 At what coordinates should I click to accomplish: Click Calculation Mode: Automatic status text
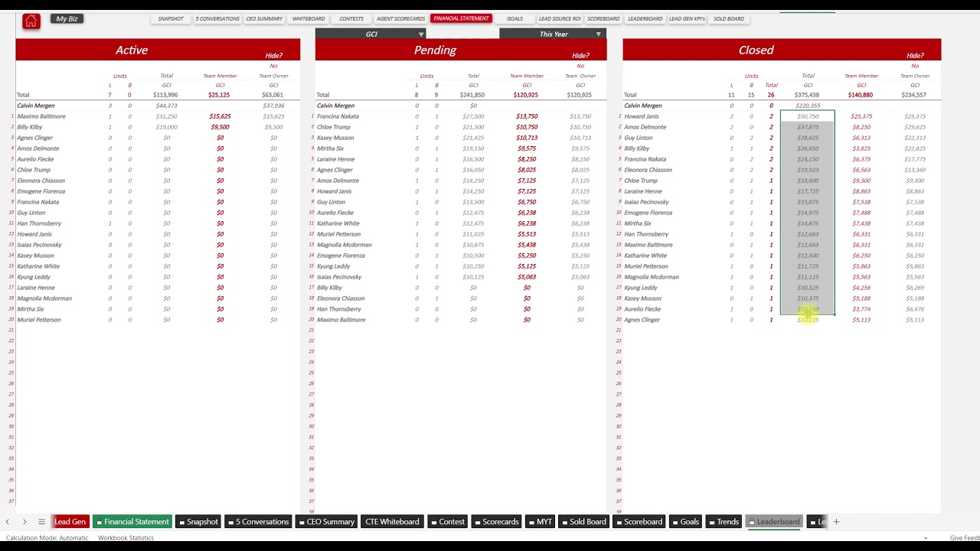[46, 538]
